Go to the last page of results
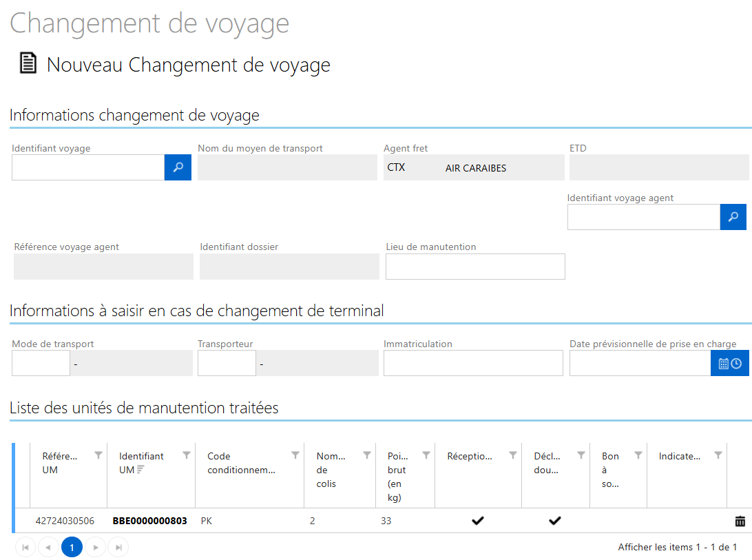The height and width of the screenshot is (560, 752). click(118, 548)
